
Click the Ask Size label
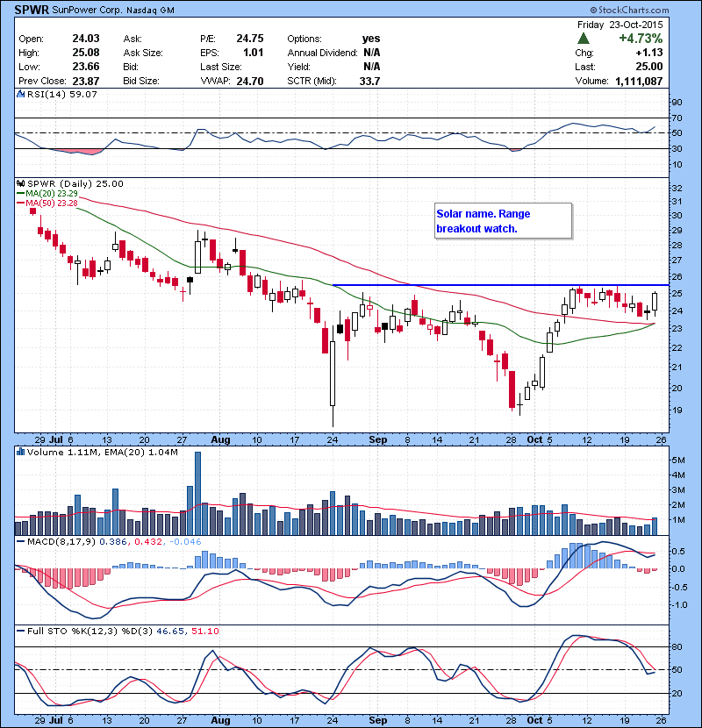143,53
